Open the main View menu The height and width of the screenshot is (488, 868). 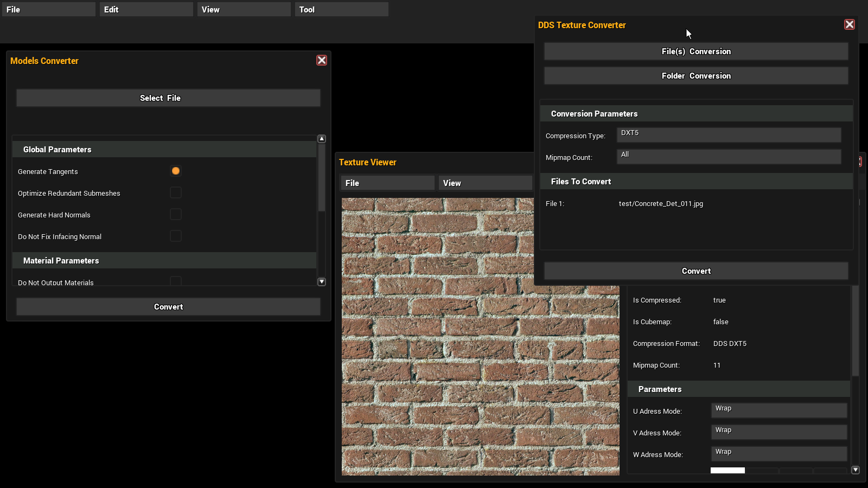[244, 9]
